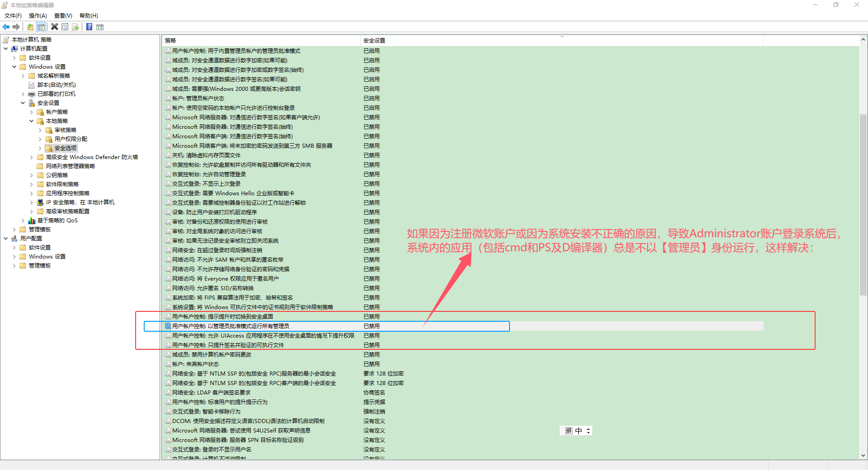Click the show action pane toolbar icon
This screenshot has width=868, height=470.
[x=100, y=27]
